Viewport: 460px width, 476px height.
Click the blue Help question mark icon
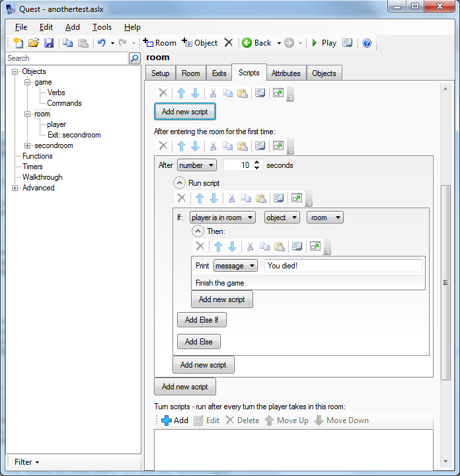[367, 43]
